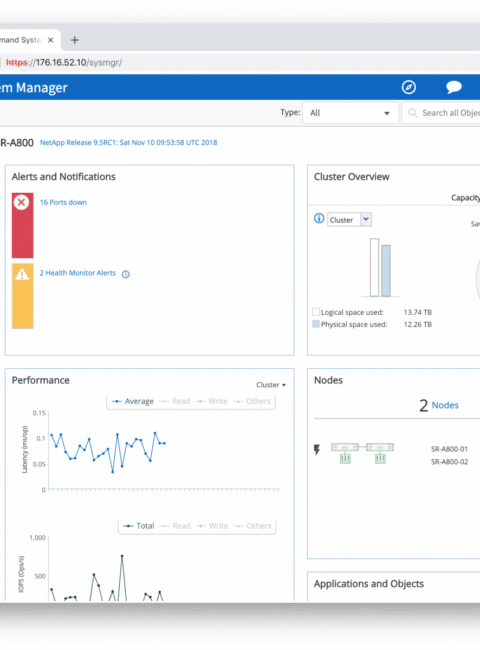
Task: Toggle the Average latency series legend
Action: point(133,401)
